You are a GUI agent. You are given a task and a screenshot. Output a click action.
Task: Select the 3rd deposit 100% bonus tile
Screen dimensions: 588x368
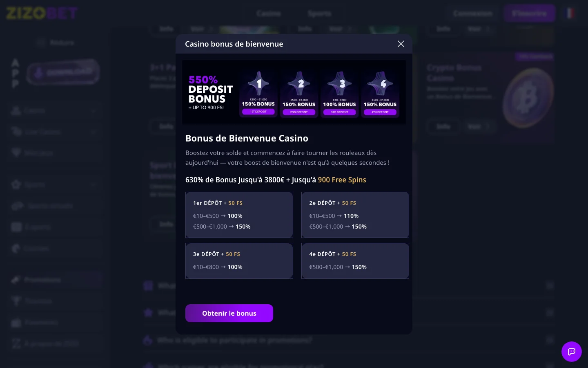(x=339, y=93)
